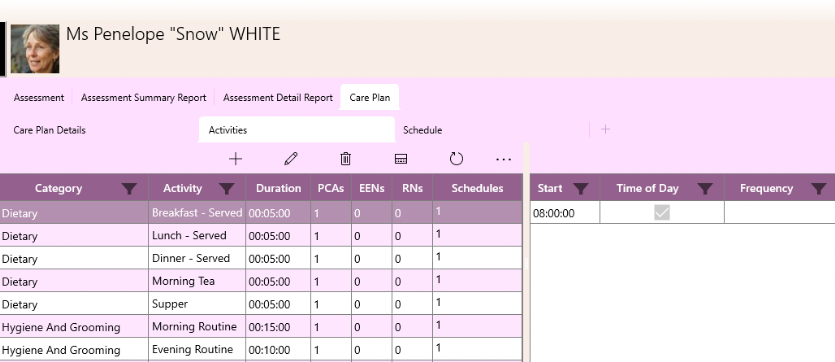This screenshot has width=835, height=362.
Task: Switch to the Schedule sub-tab
Action: (x=422, y=130)
